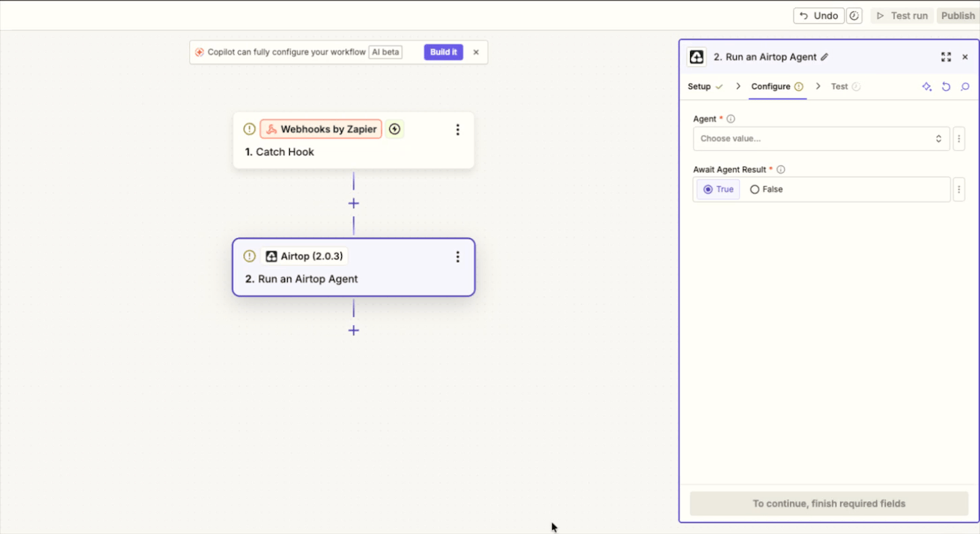Select the Webhooks by Zapier app chip
This screenshot has width=980, height=534.
click(x=321, y=129)
